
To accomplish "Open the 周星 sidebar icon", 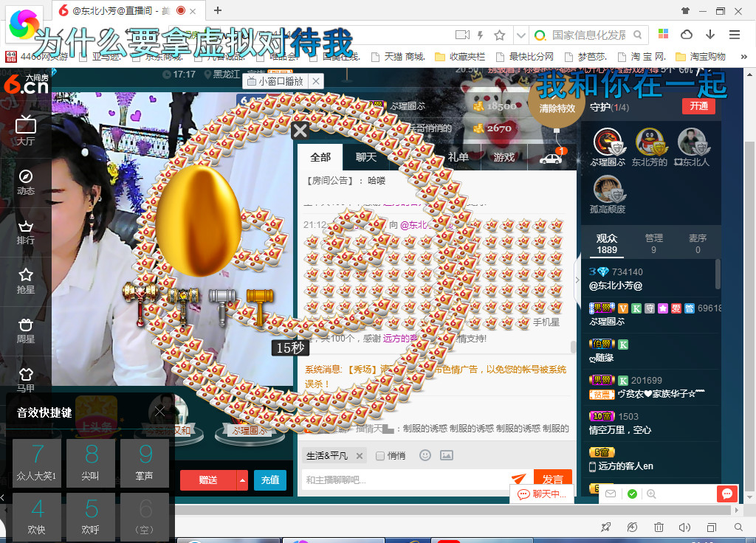I will point(26,331).
